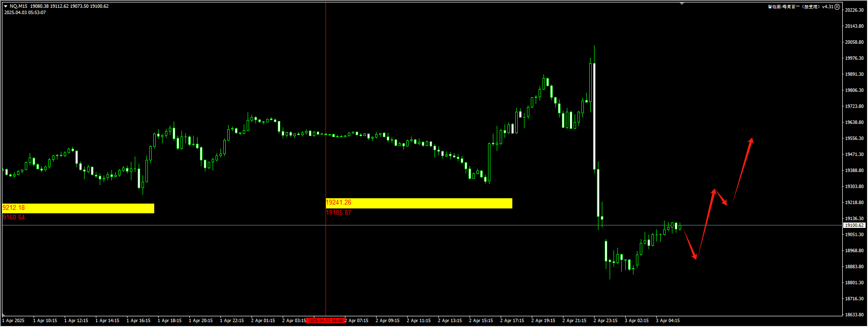Select the yellow zone labeled 9212.18
868x327 pixels.
click(x=78, y=208)
